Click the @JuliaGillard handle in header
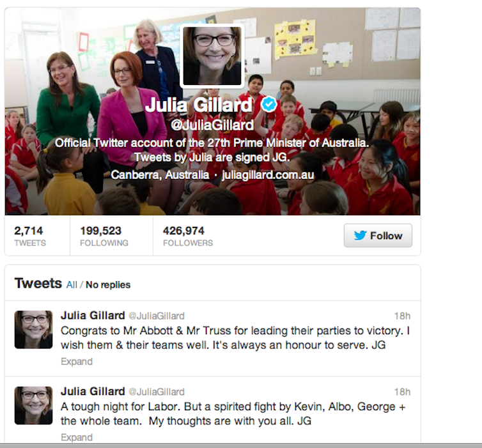 [212, 125]
